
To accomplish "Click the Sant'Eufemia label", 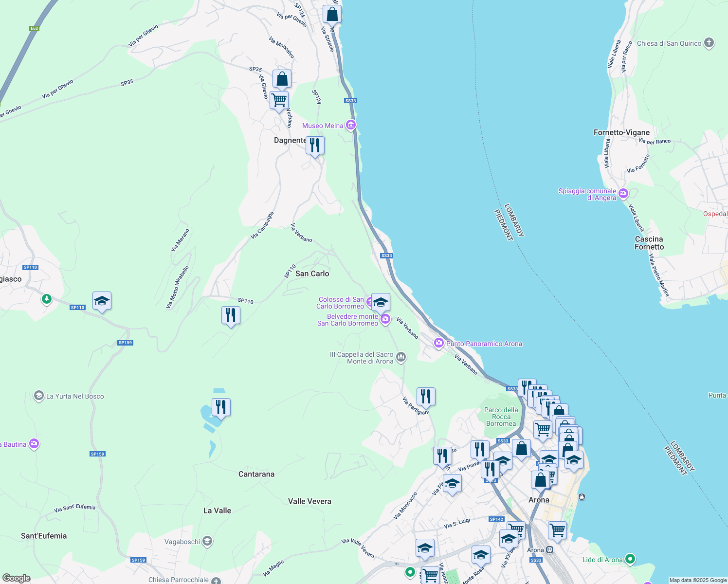I will click(x=44, y=536).
